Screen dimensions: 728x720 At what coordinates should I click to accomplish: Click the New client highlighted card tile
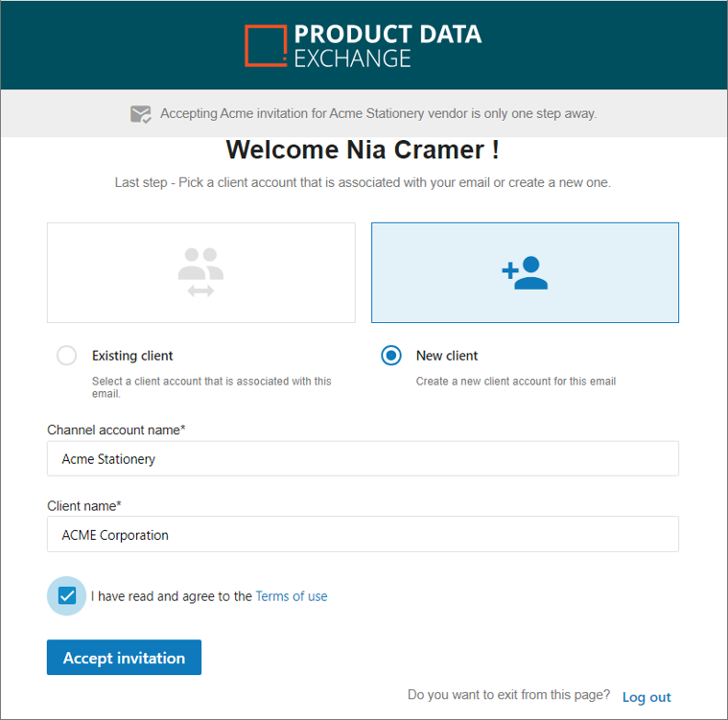pos(525,272)
